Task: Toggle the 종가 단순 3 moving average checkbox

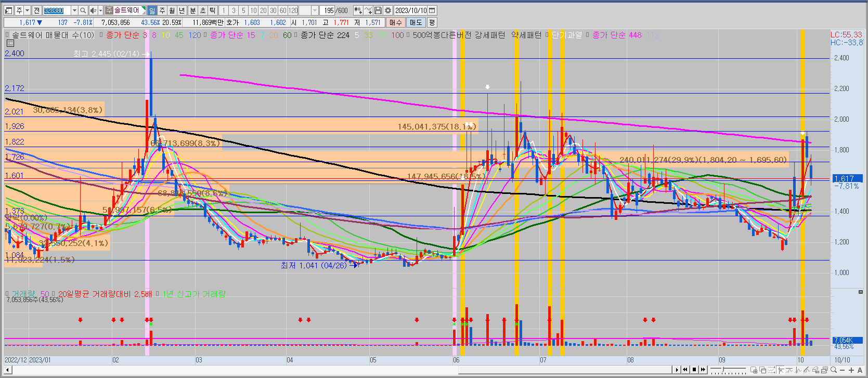Action: click(x=101, y=35)
